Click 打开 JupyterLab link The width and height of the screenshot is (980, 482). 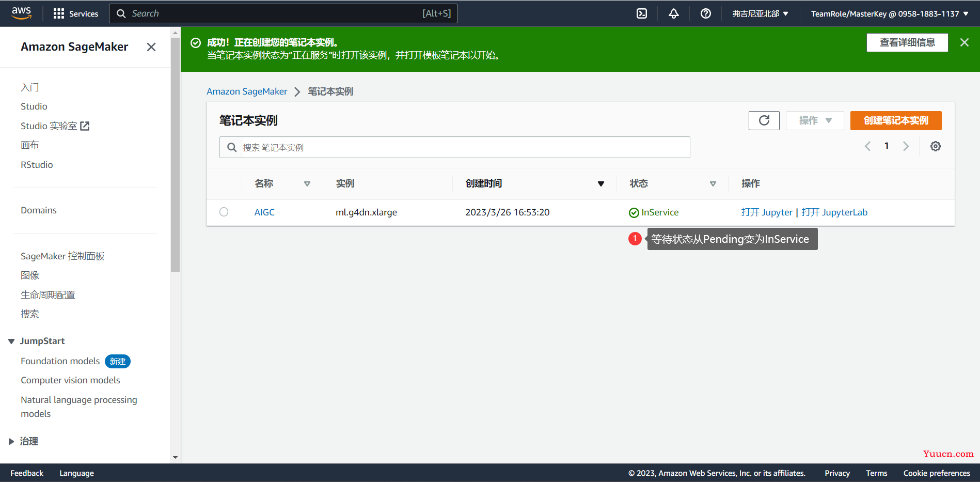click(x=834, y=212)
